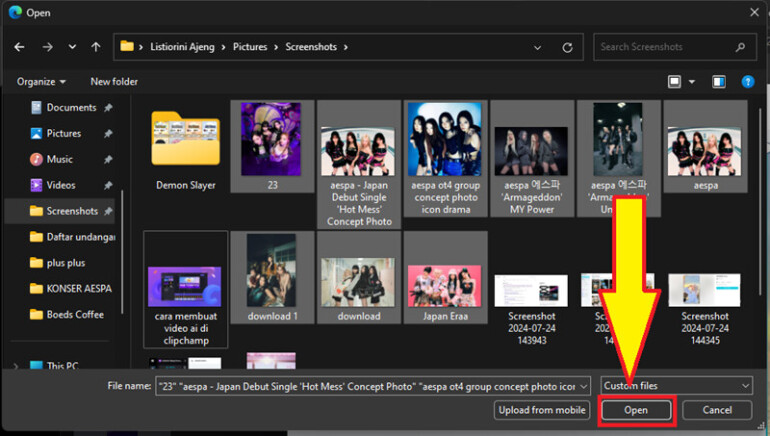The height and width of the screenshot is (436, 770).
Task: Open the Custom files type dropdown
Action: tap(676, 385)
